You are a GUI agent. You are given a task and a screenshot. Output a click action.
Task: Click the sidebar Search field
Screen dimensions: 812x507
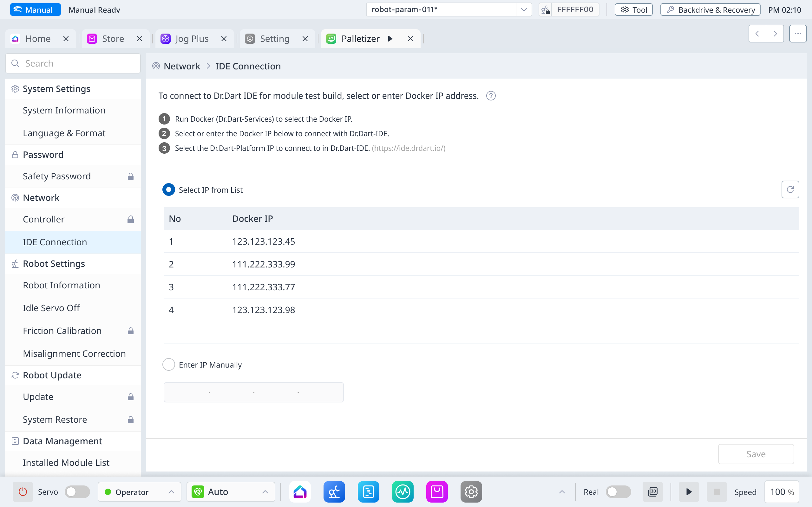click(x=73, y=63)
